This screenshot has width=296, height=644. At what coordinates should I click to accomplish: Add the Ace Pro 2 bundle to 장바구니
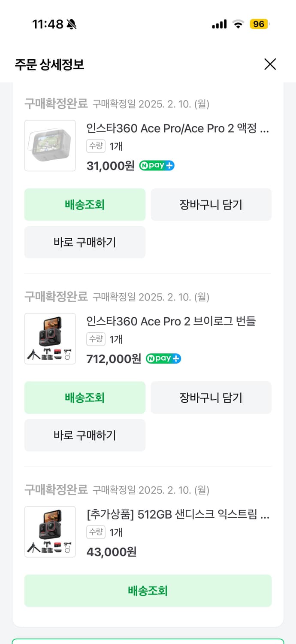pos(211,398)
